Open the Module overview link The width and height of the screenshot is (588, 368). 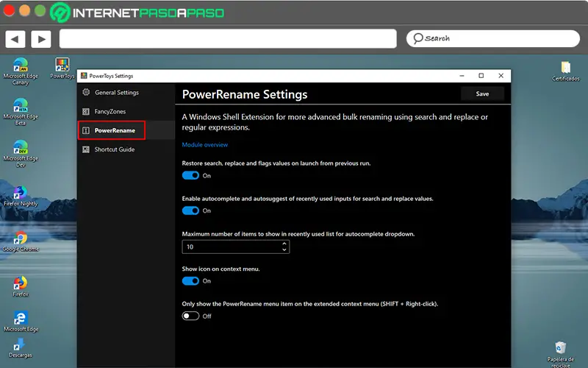pyautogui.click(x=205, y=145)
